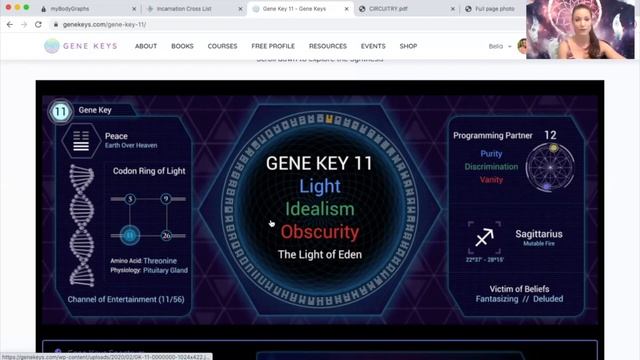The height and width of the screenshot is (360, 640).
Task: Open the COURSES menu
Action: pos(222,46)
